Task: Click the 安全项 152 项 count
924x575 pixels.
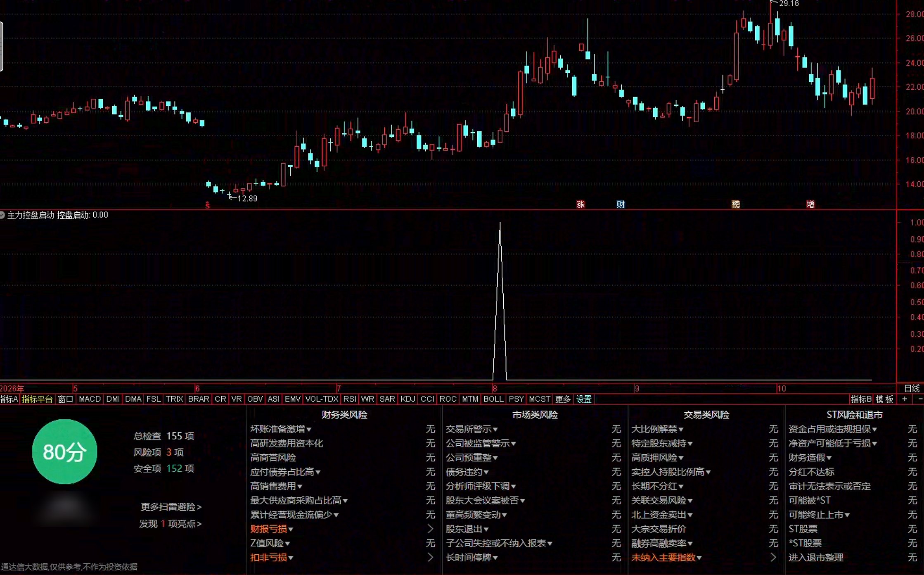Action: pos(164,468)
